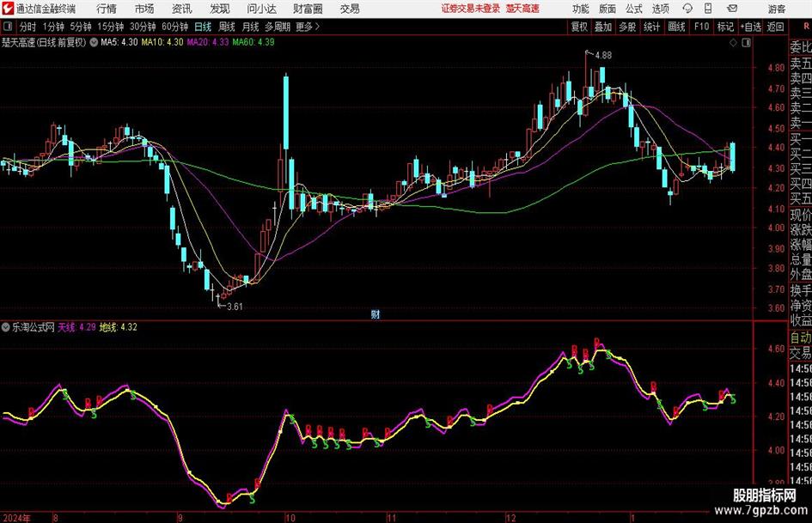Image resolution: width=812 pixels, height=523 pixels.
Task: Switch to the 1分钟 period
Action: point(53,27)
